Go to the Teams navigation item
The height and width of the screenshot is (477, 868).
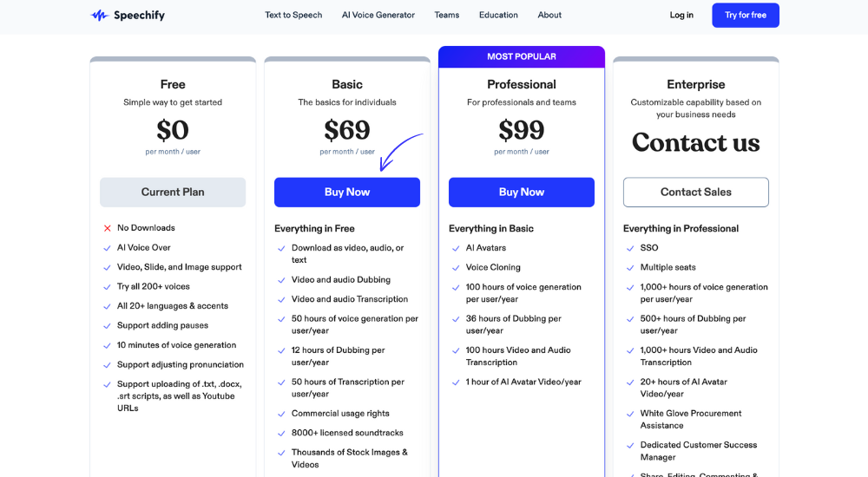pyautogui.click(x=447, y=15)
